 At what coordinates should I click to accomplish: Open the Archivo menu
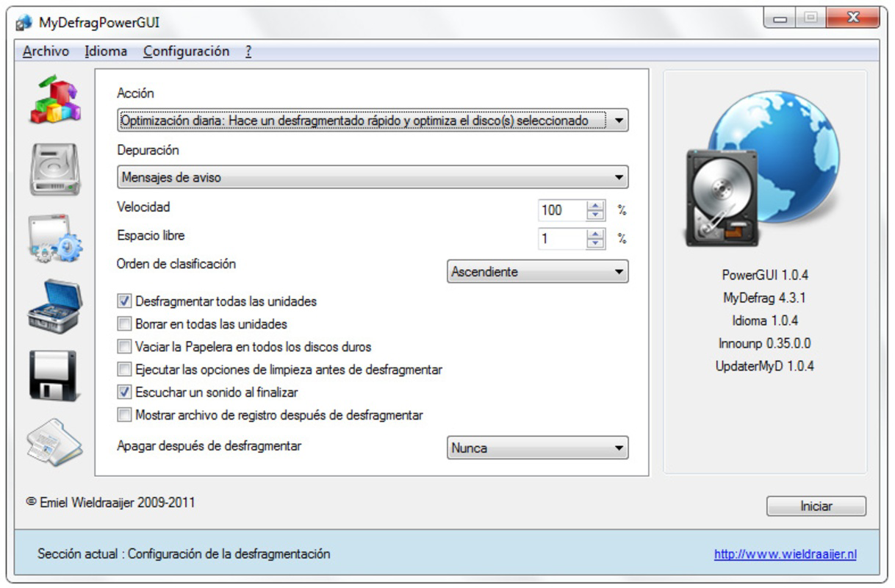click(46, 51)
